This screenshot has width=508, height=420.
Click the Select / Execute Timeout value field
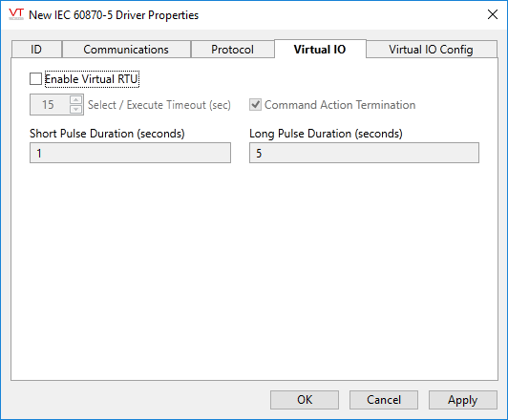point(50,105)
